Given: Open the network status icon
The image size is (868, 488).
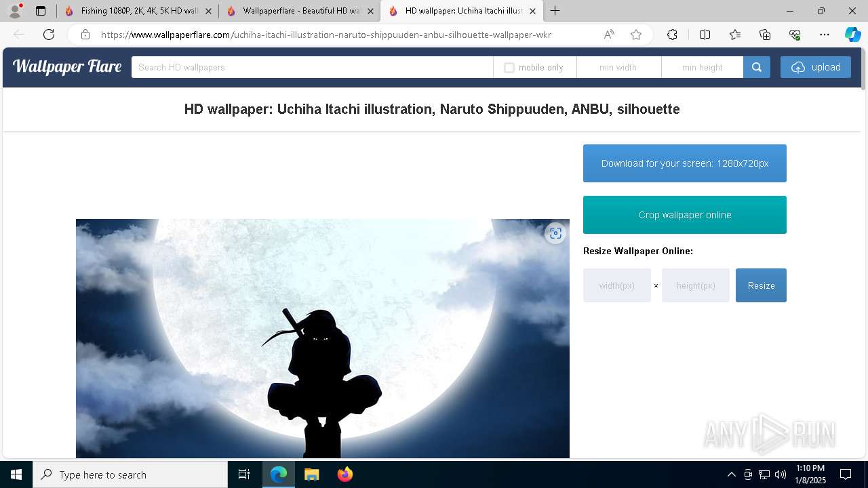Looking at the screenshot, I should pos(764,474).
